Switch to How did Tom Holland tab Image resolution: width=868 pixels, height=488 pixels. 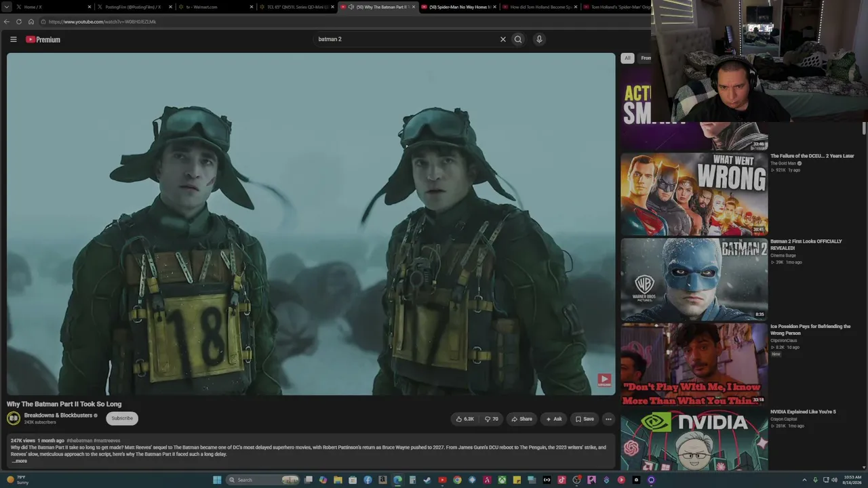(540, 7)
